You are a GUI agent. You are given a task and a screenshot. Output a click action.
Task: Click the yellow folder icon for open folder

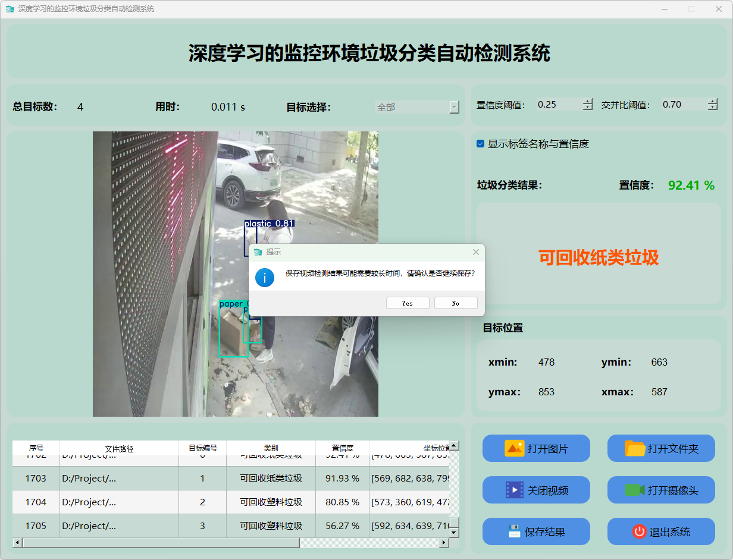point(635,448)
